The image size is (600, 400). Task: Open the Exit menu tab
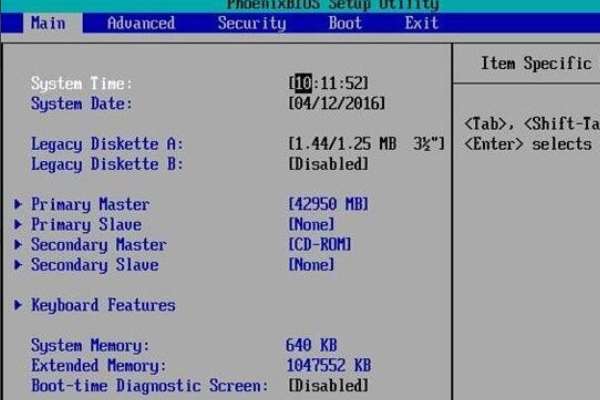tap(421, 23)
